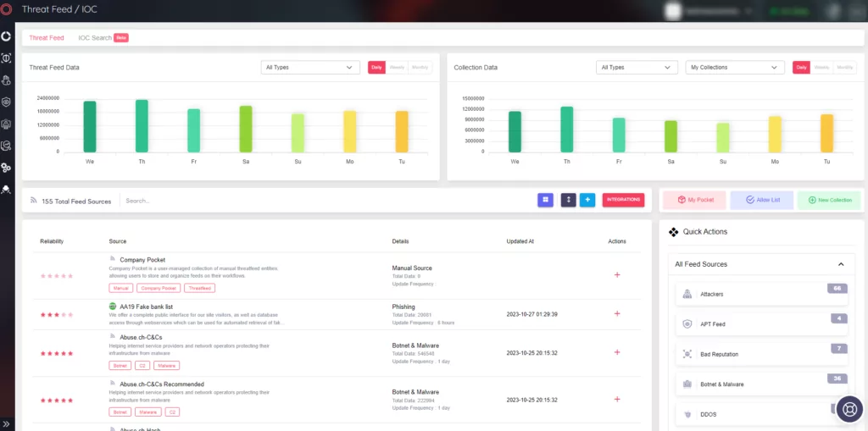Click plus action for Abuse.ch-C&Cs row

coord(617,352)
